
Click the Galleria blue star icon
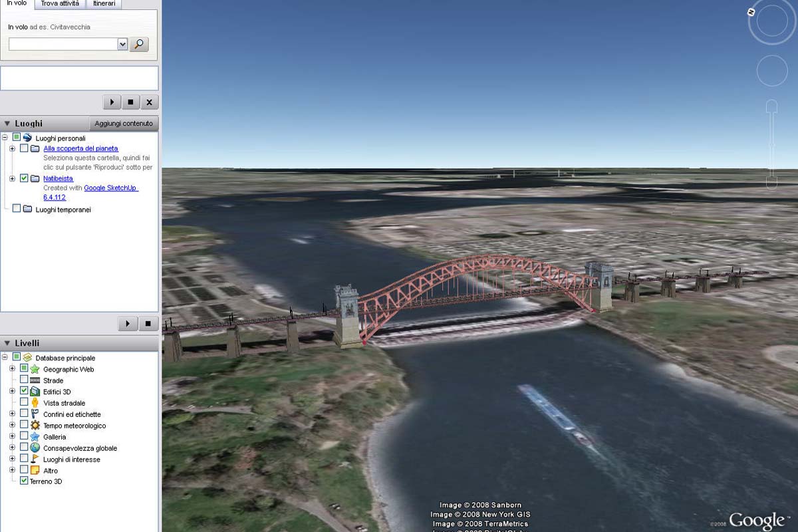[x=35, y=437]
